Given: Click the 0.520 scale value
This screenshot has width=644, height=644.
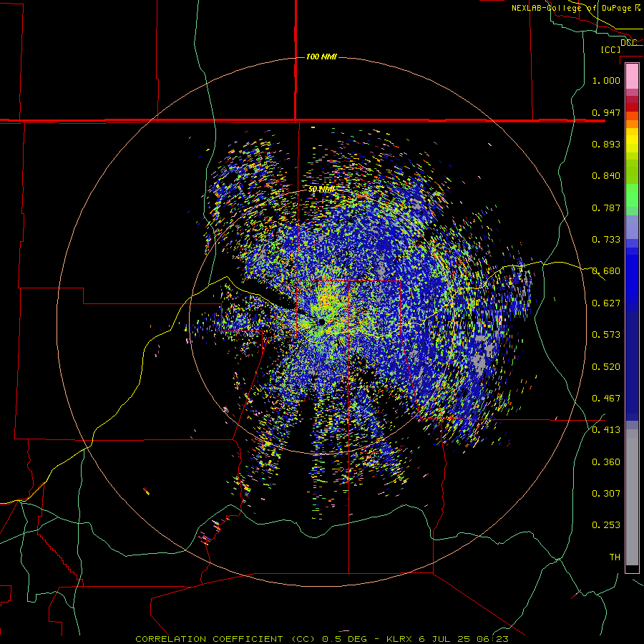Looking at the screenshot, I should 606,367.
